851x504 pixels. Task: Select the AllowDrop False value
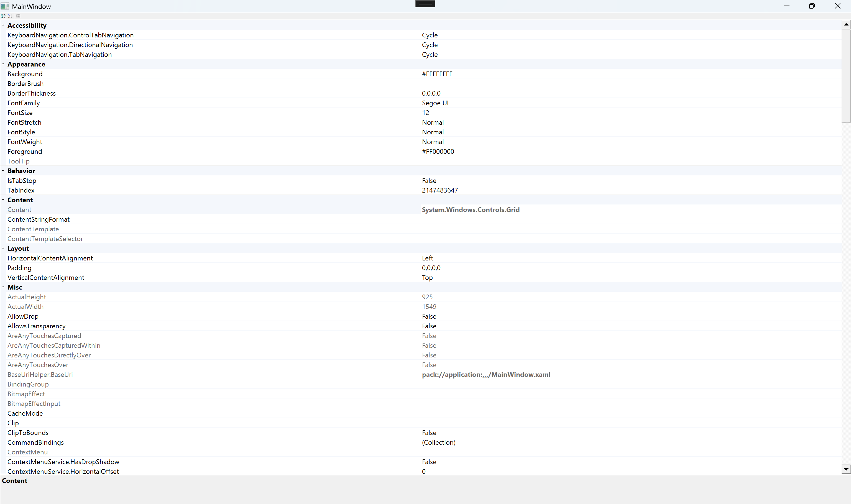(x=429, y=316)
